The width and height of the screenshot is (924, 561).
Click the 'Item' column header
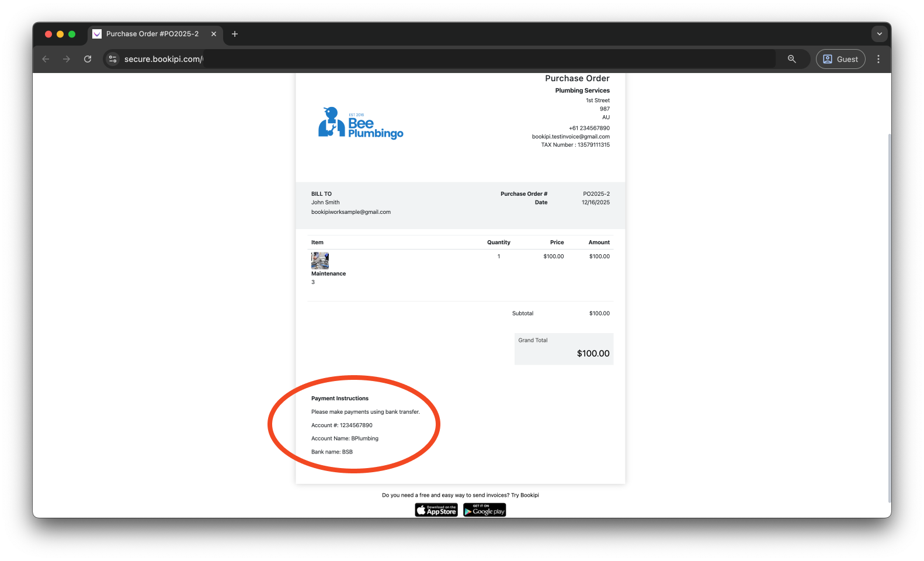point(317,243)
